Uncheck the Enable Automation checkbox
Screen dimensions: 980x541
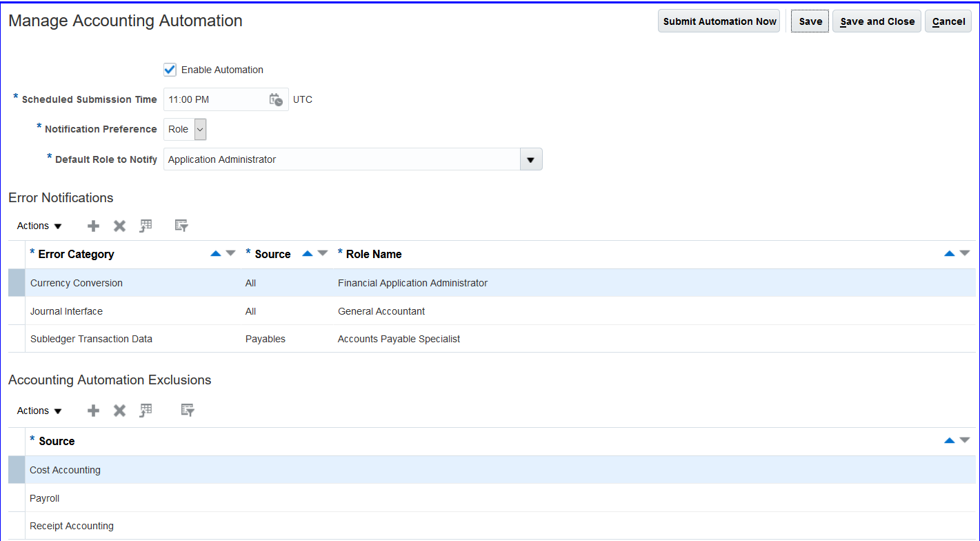point(170,70)
